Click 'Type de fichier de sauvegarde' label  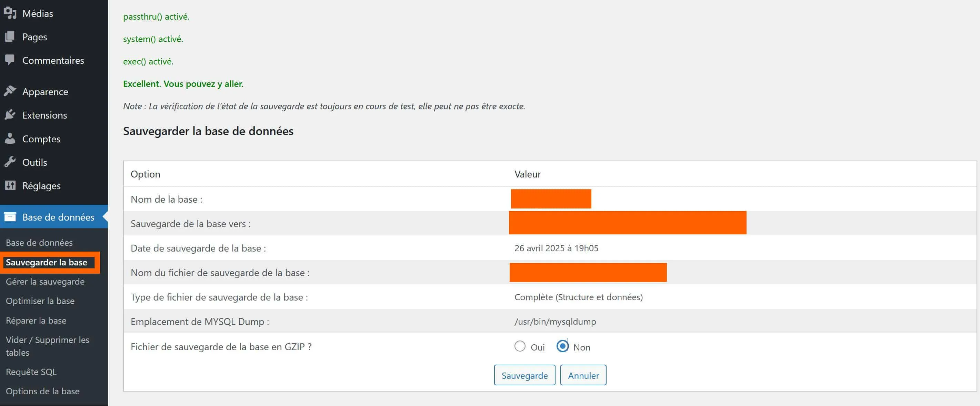[x=219, y=297]
